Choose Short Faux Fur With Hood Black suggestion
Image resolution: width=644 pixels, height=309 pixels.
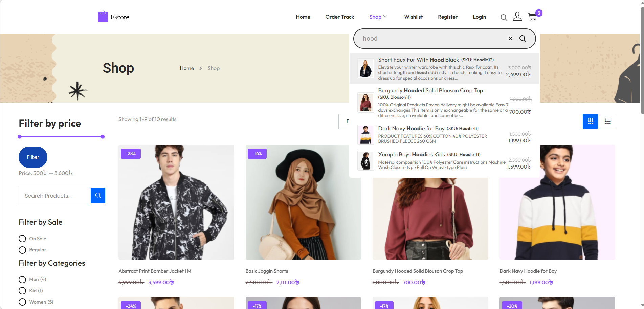[x=418, y=60]
